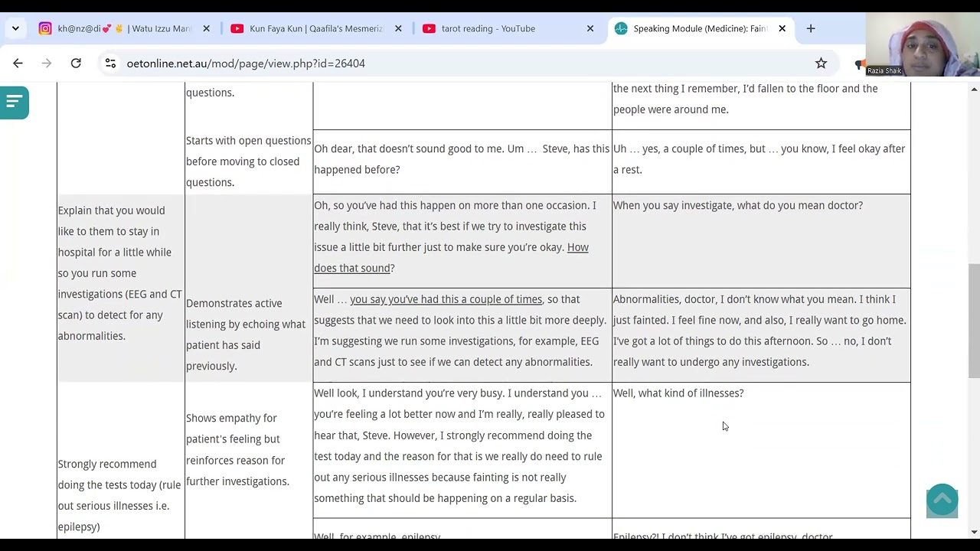Select the Speaking Module (Medicine) tab
Viewport: 980px width, 551px height.
click(x=701, y=28)
